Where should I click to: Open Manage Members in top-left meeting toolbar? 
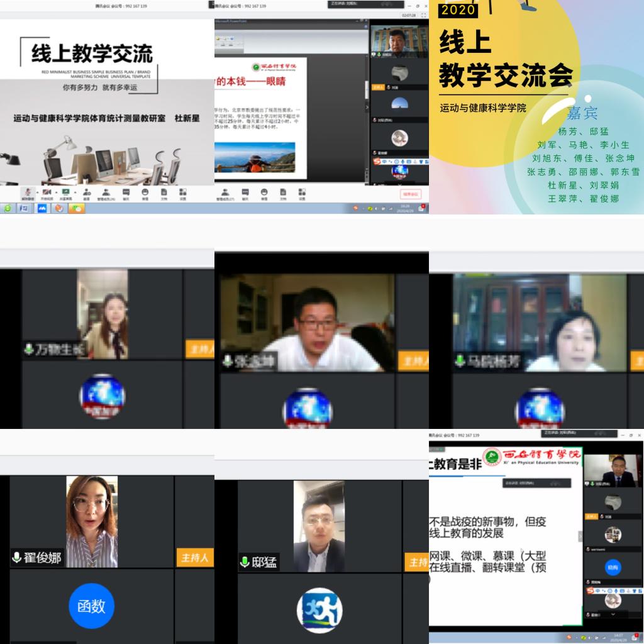[106, 192]
